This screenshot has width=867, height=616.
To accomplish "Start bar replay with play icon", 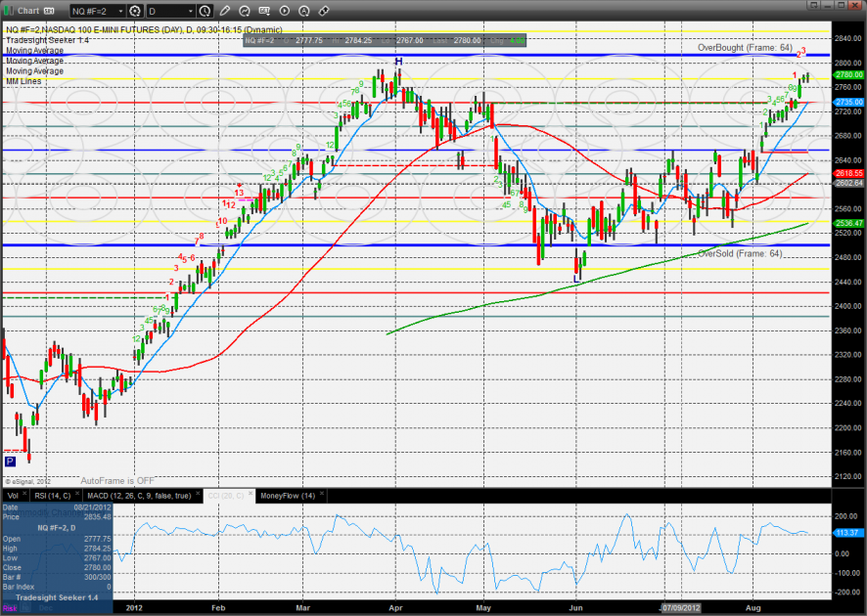I will click(x=285, y=11).
